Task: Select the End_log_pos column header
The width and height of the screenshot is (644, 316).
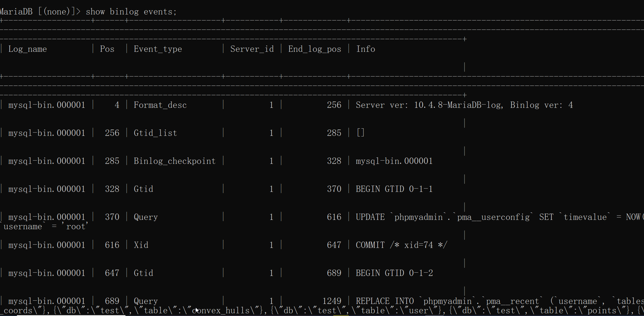Action: point(315,49)
